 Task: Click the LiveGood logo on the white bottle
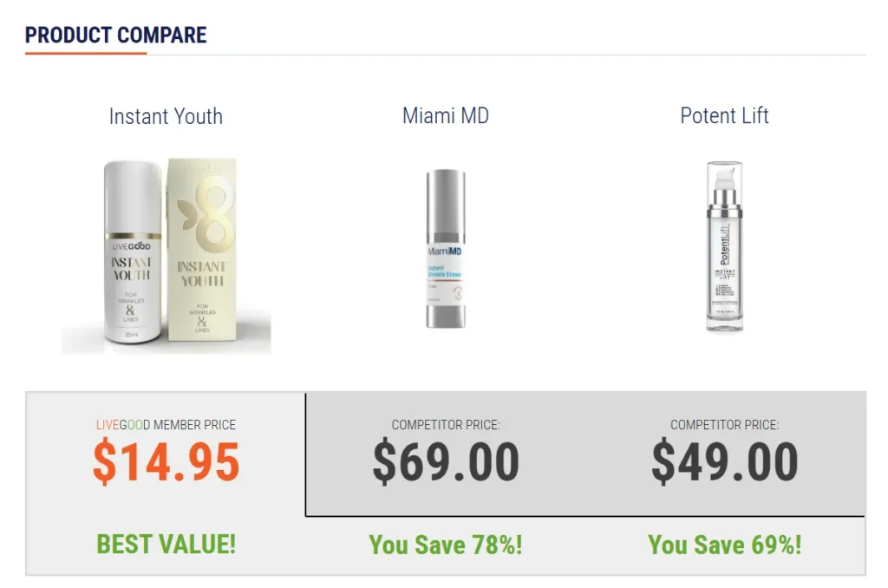pyautogui.click(x=131, y=246)
